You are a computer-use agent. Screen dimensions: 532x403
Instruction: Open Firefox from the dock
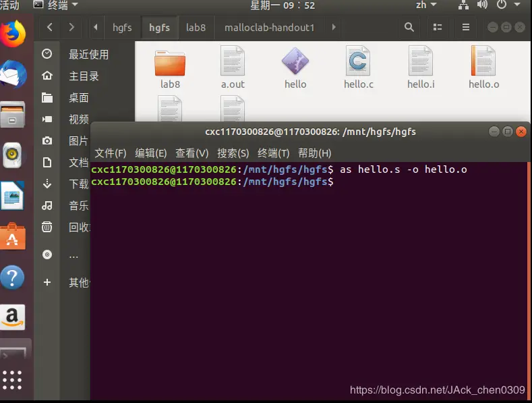tap(13, 34)
